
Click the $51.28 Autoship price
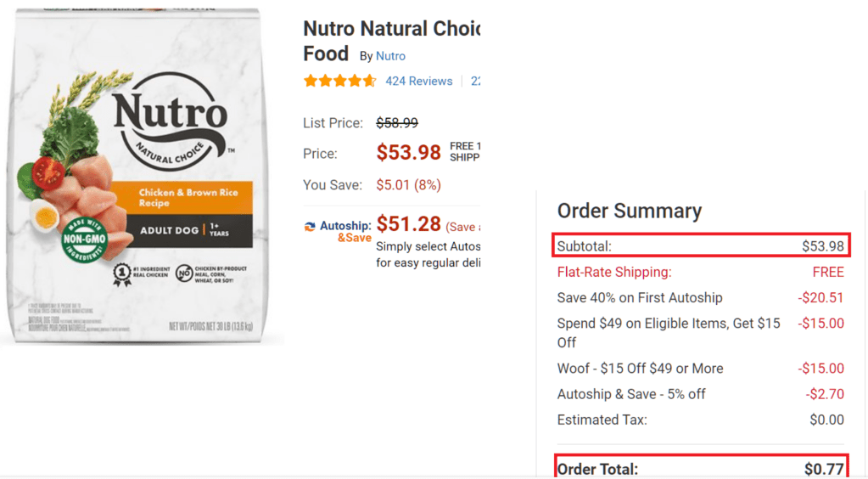408,224
